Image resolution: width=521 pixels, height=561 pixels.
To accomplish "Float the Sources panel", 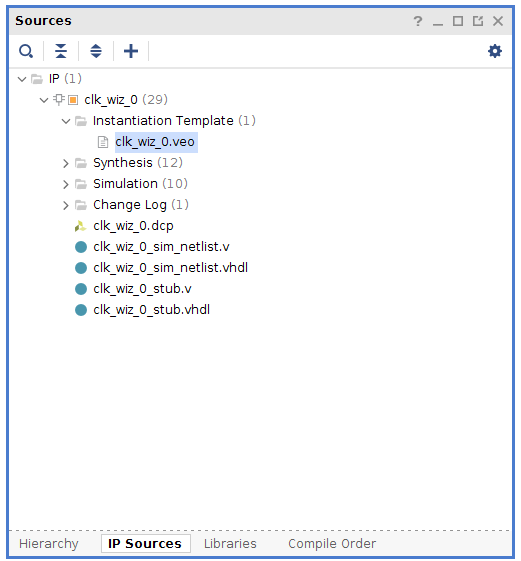I will pyautogui.click(x=478, y=21).
